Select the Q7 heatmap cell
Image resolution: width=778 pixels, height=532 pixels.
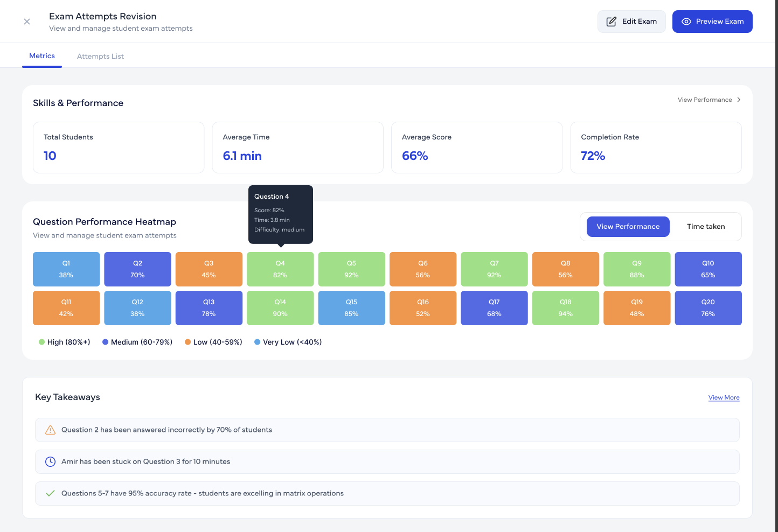click(494, 269)
